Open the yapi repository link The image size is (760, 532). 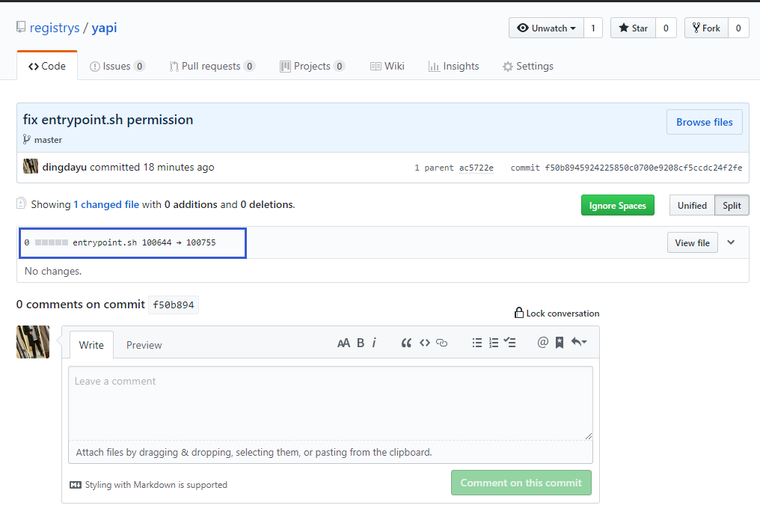click(x=104, y=28)
